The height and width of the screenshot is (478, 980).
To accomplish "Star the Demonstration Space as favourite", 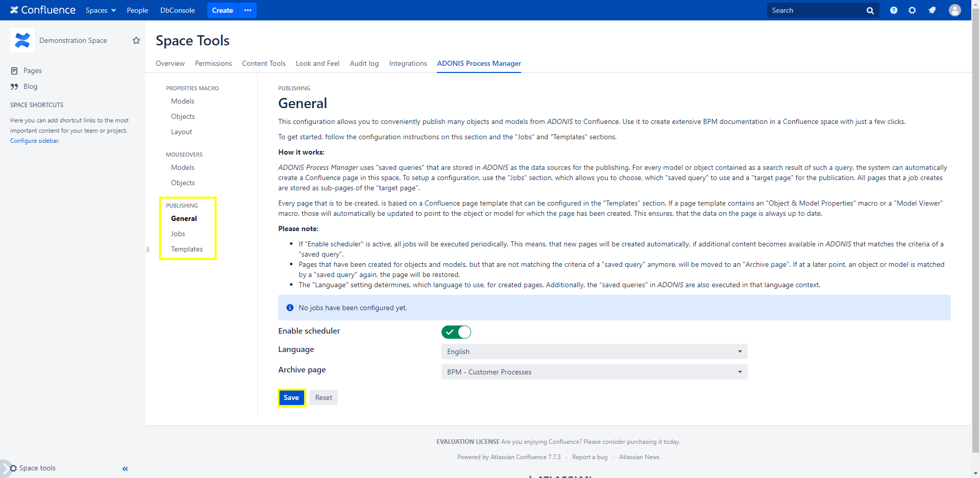I will [136, 40].
